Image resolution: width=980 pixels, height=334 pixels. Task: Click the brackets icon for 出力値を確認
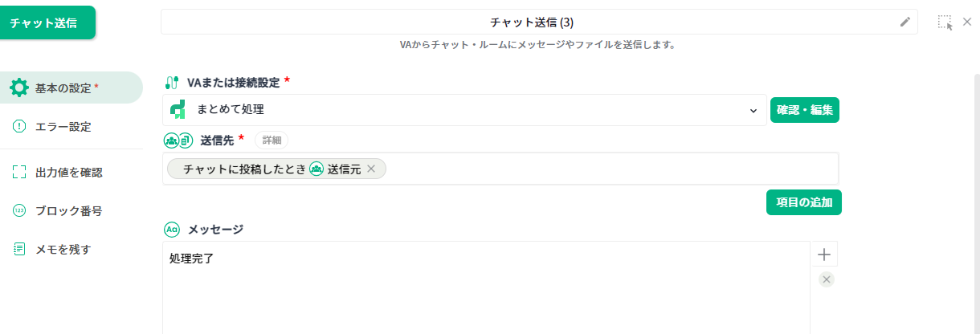coord(19,172)
